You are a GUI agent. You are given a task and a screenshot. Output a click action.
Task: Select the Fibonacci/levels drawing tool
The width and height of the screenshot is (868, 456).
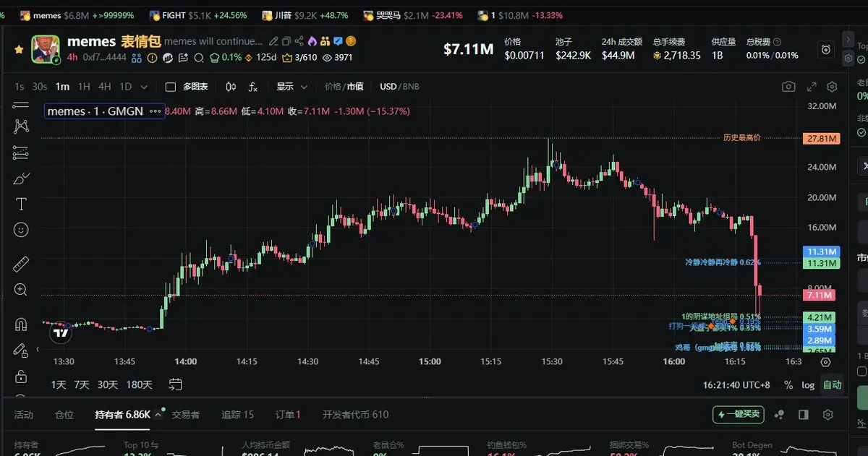tap(21, 152)
